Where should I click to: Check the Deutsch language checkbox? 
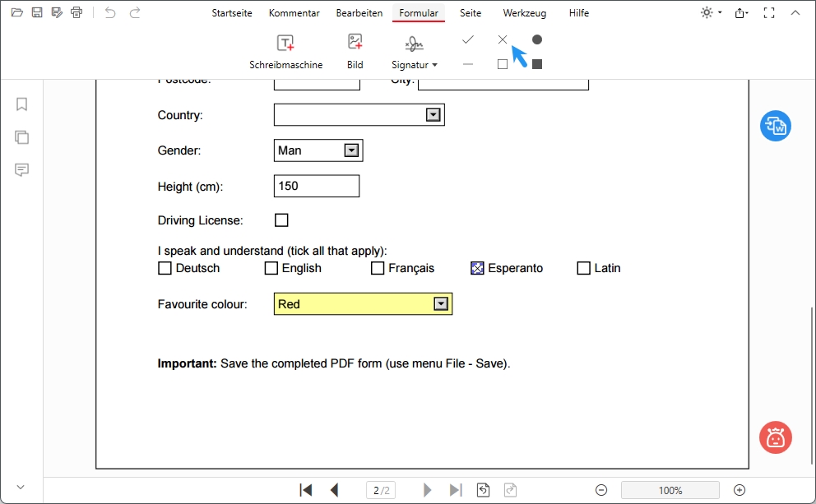point(165,268)
